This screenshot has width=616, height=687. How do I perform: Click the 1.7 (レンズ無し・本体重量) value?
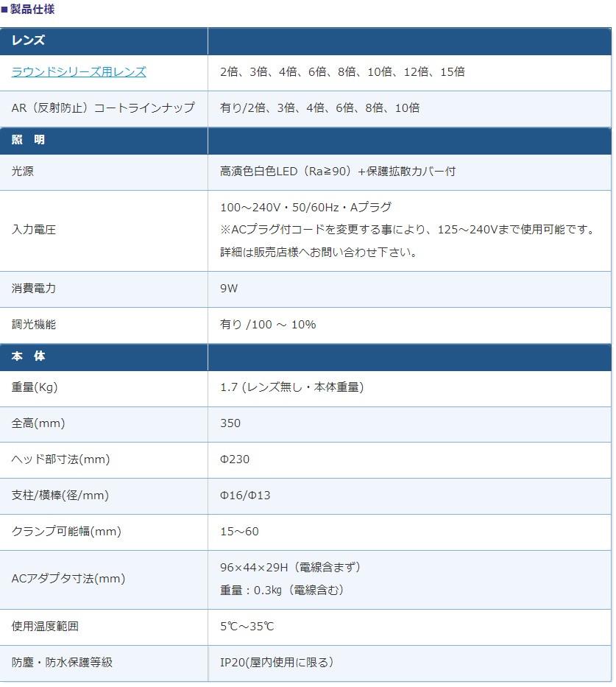[292, 387]
